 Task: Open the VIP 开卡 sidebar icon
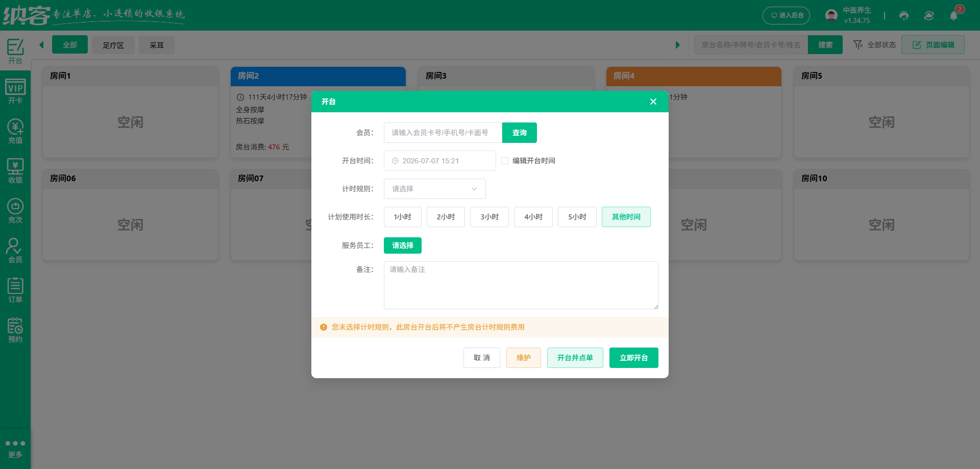[15, 92]
